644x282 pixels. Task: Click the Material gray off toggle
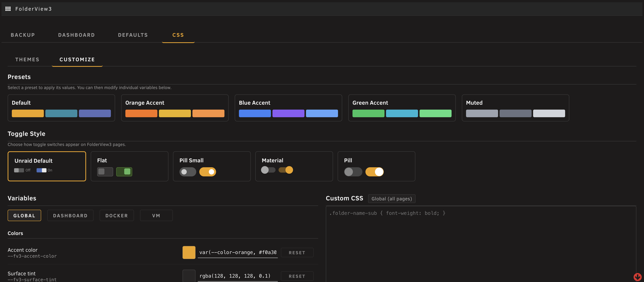point(268,170)
